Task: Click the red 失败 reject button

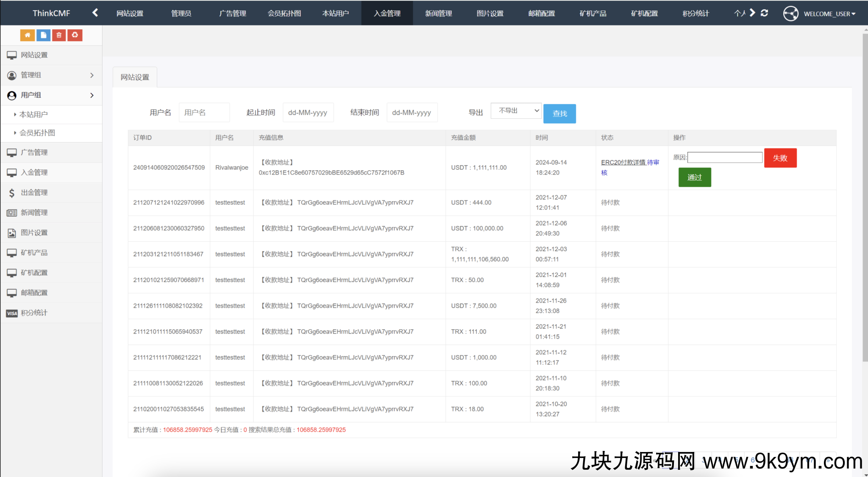Action: click(780, 158)
